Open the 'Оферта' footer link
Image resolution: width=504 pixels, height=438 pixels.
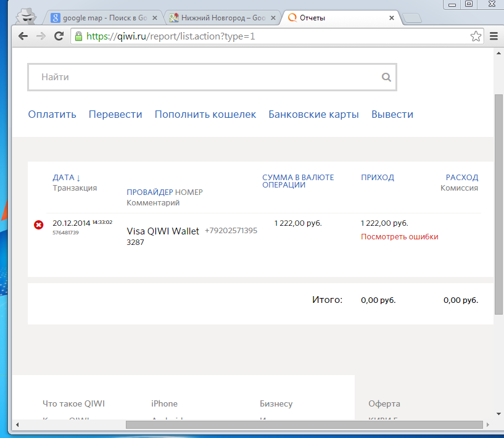point(384,403)
